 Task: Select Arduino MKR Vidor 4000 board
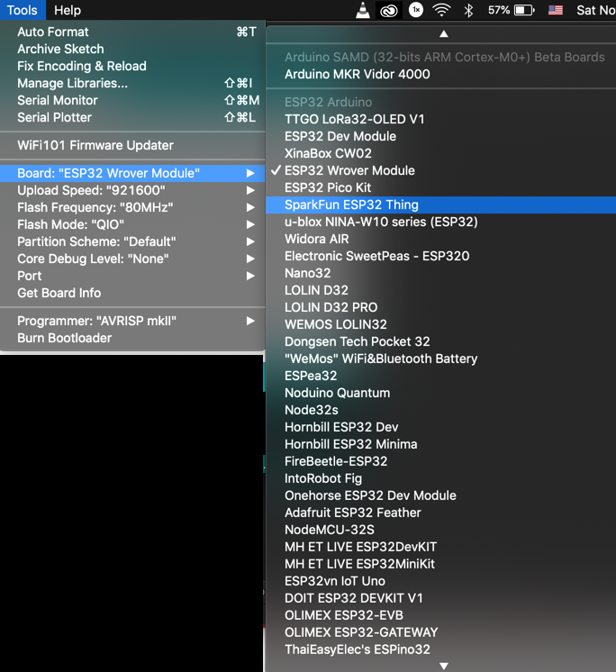click(440, 74)
